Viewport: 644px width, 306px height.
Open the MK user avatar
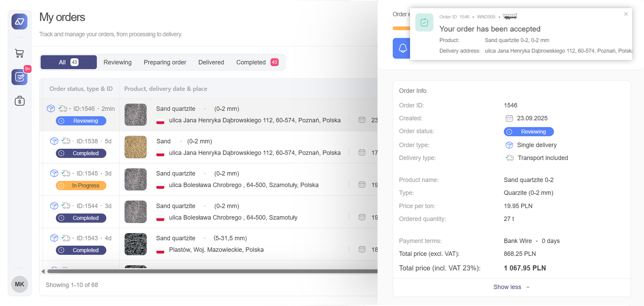point(19,284)
